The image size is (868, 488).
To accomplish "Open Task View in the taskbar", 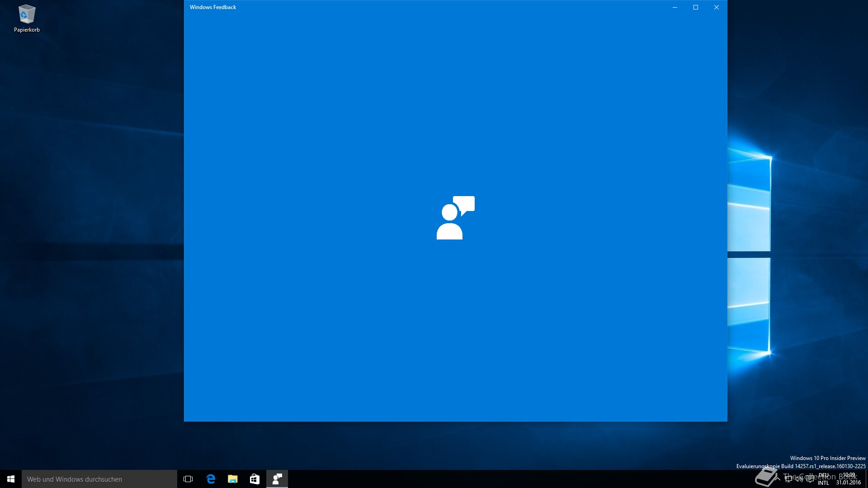I will tap(188, 479).
